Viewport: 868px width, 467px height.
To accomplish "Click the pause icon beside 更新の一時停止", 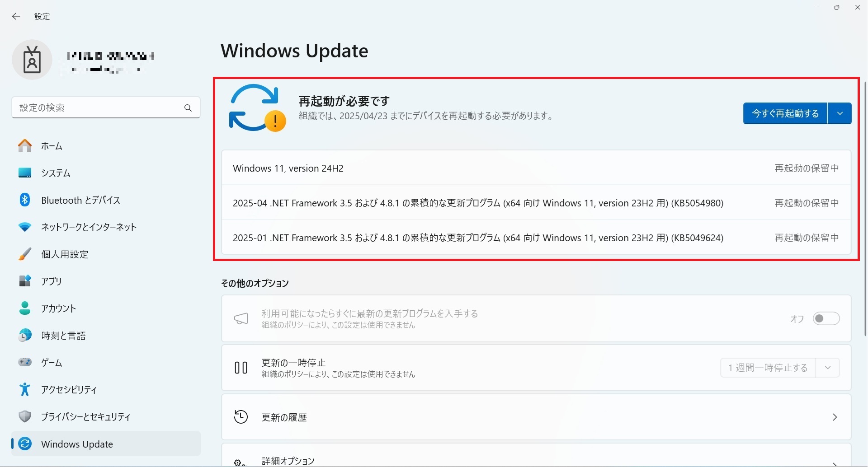I will pyautogui.click(x=241, y=368).
